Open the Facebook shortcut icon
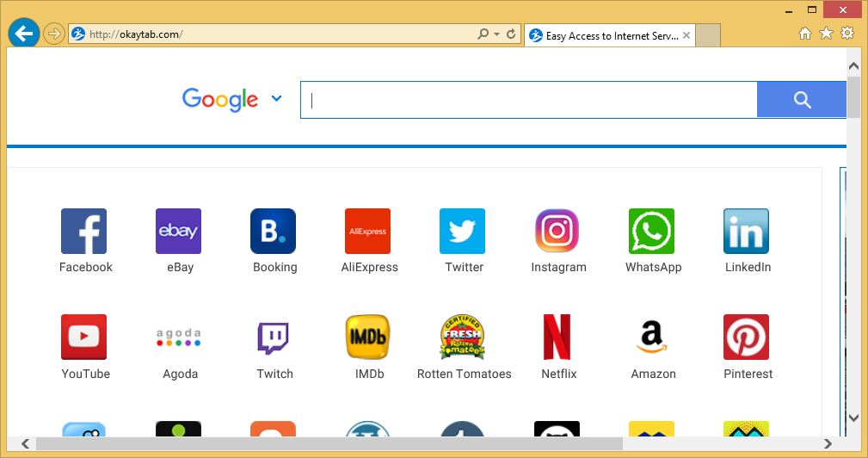Image resolution: width=868 pixels, height=458 pixels. click(x=83, y=231)
